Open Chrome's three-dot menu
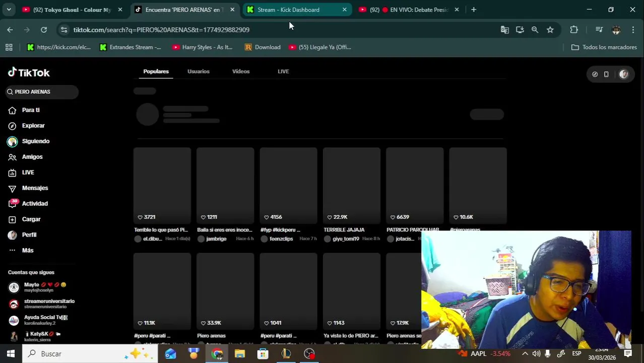The width and height of the screenshot is (644, 363). pos(632,30)
